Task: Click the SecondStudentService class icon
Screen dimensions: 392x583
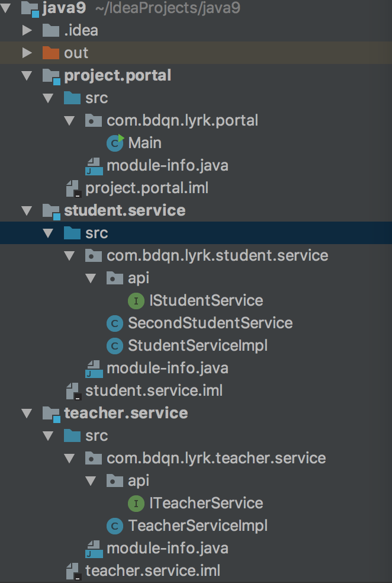Action: [x=115, y=323]
